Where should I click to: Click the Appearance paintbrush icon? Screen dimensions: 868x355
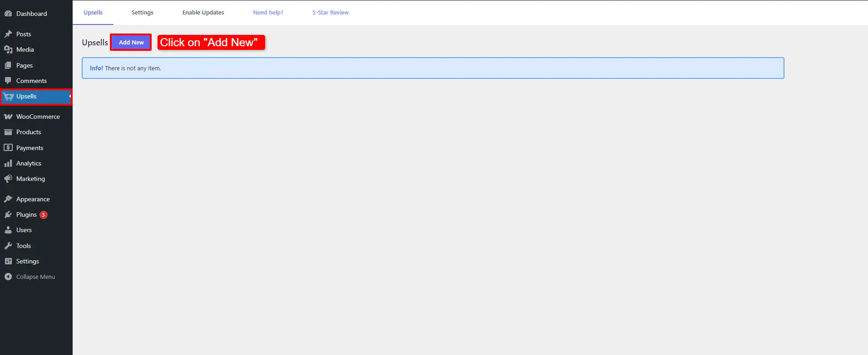pos(8,199)
